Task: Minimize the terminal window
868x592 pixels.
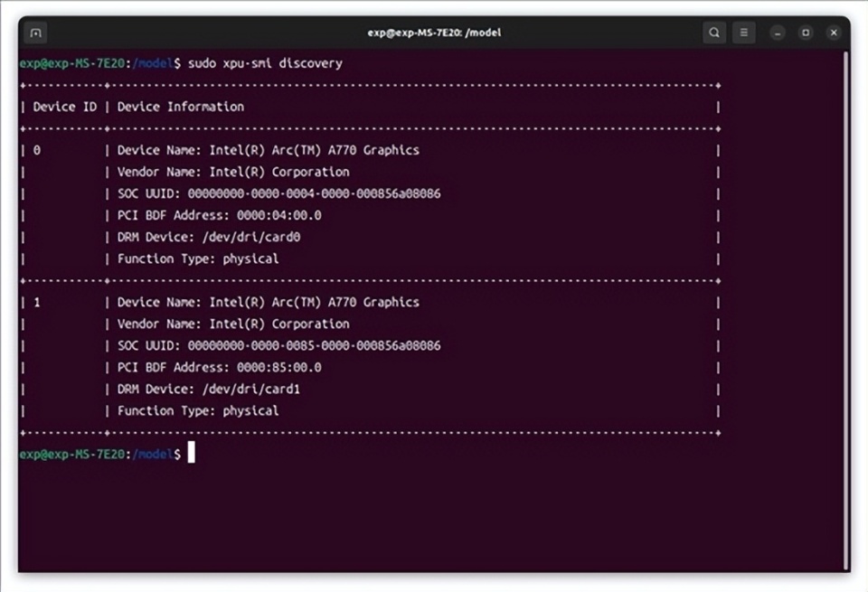Action: click(778, 33)
